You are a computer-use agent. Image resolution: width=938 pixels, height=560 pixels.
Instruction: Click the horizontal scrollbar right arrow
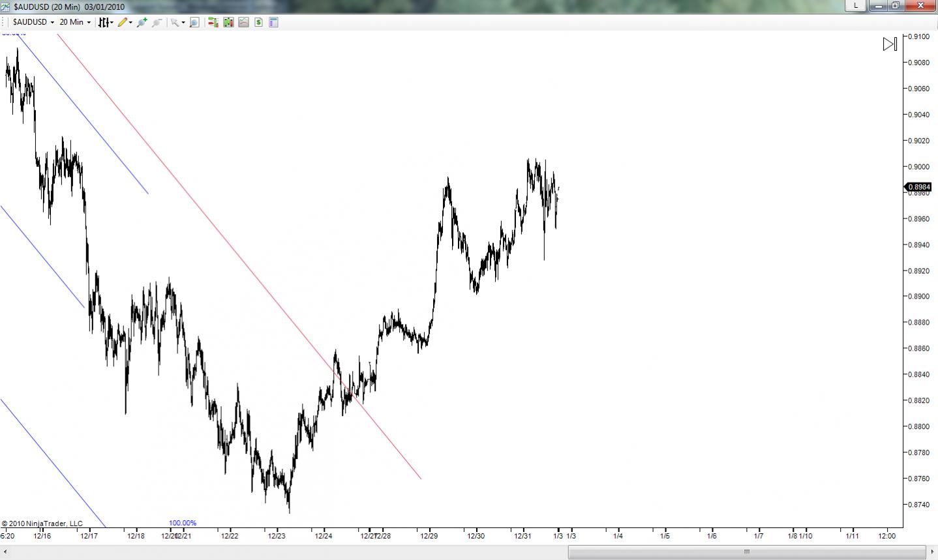point(931,552)
